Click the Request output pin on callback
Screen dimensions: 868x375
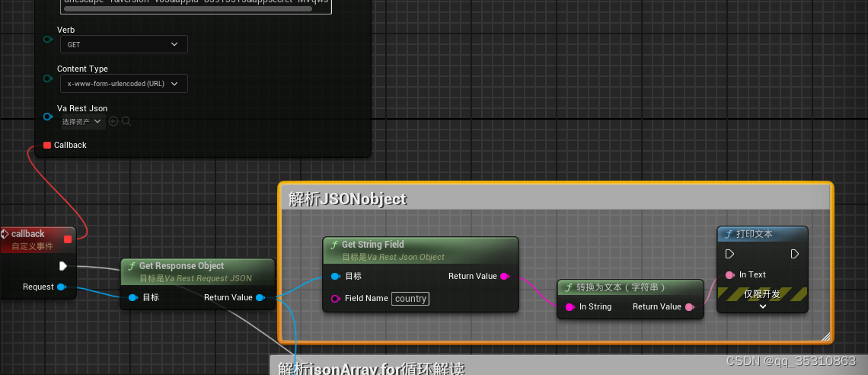[62, 287]
